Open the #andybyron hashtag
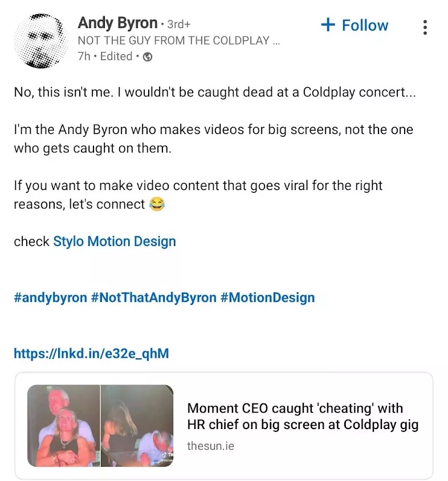448x481 pixels. [50, 297]
